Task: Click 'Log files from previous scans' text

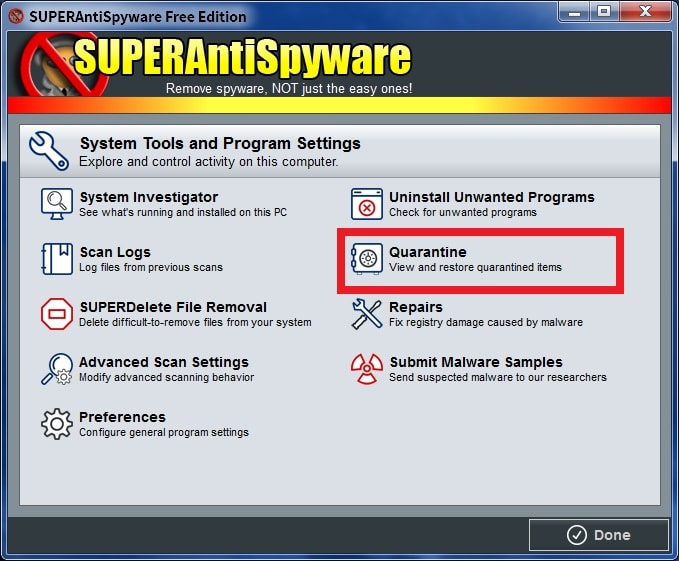Action: pyautogui.click(x=151, y=268)
